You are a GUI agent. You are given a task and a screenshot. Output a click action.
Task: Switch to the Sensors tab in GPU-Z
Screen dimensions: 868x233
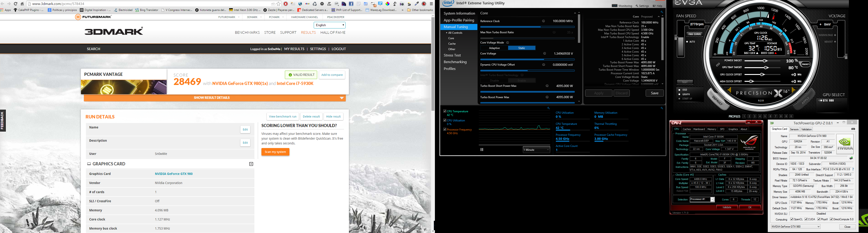[794, 129]
